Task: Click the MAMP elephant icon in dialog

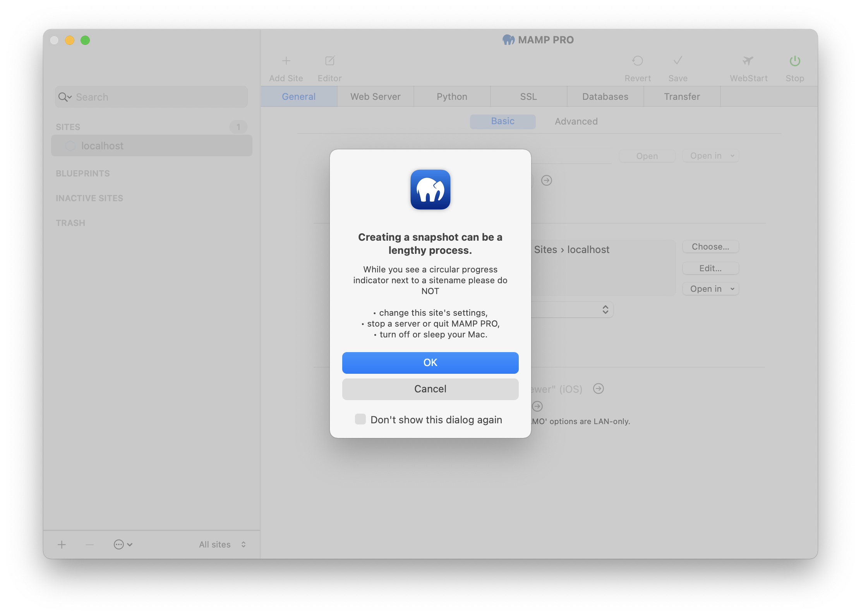Action: (x=430, y=190)
